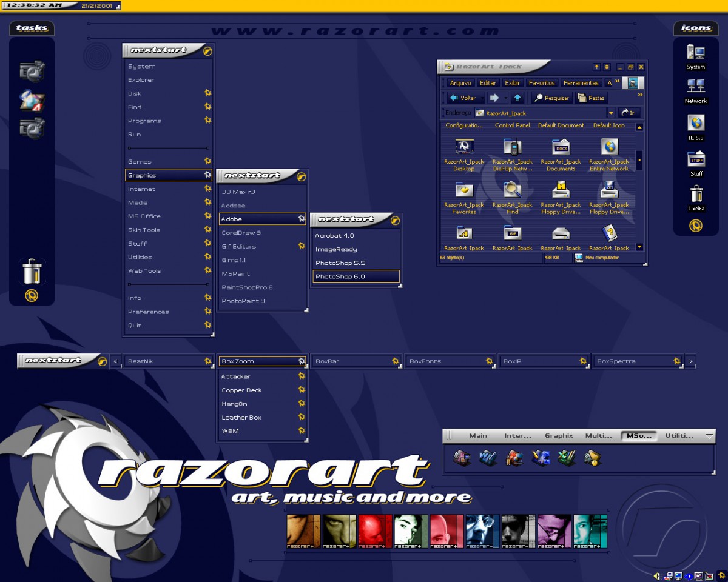Open RazorArt_Ipack Desktop icon in explorer

tap(464, 147)
